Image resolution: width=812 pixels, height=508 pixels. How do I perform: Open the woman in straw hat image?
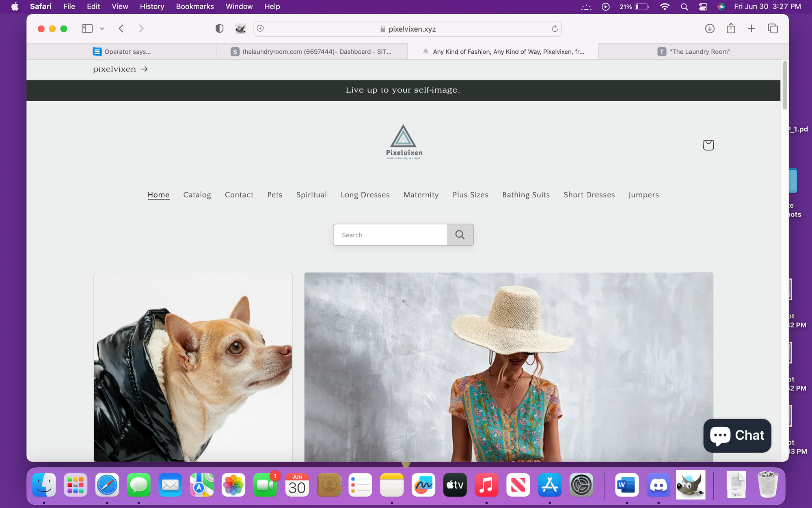(509, 367)
